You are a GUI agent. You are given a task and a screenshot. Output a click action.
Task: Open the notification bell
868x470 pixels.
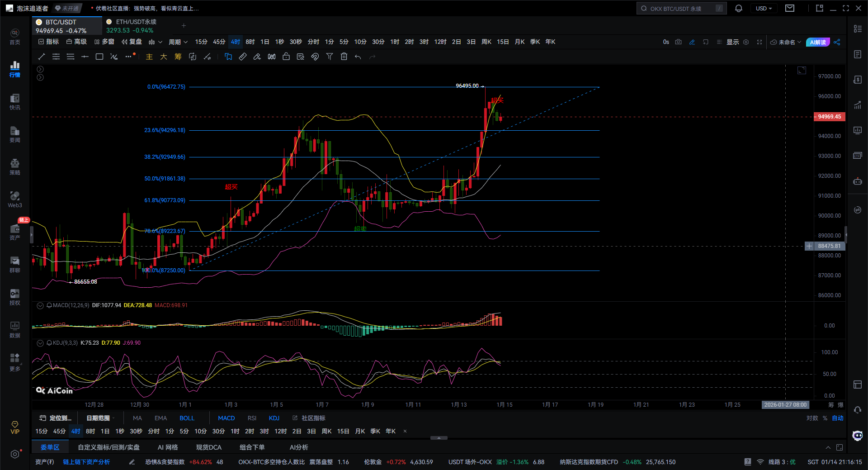pos(739,9)
